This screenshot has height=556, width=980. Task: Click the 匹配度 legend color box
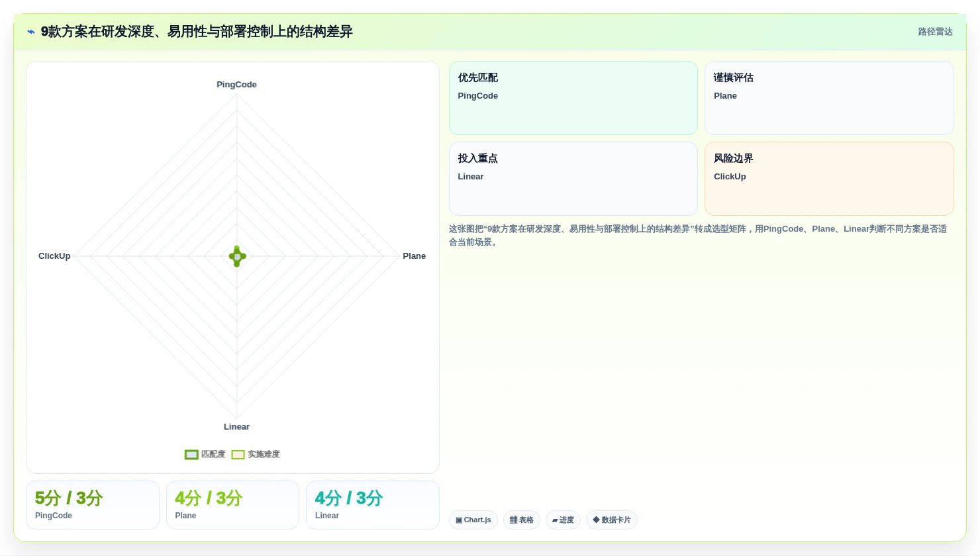click(x=191, y=455)
